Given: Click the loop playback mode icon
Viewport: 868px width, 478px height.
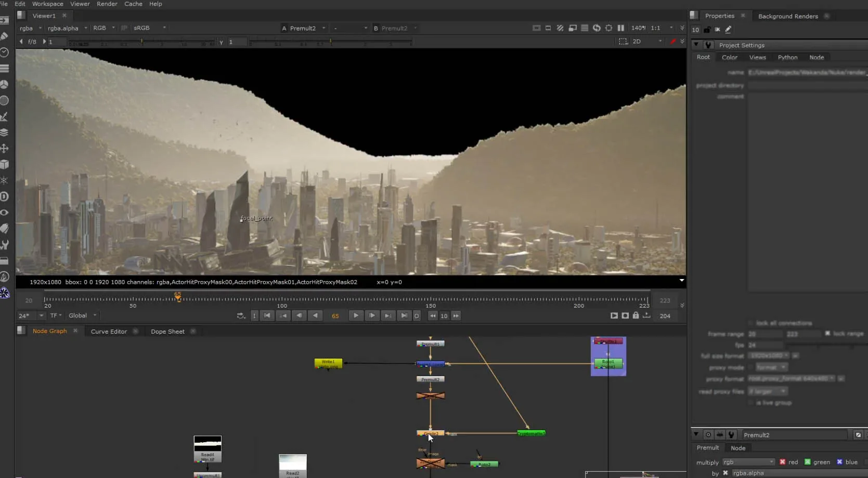Looking at the screenshot, I should pyautogui.click(x=240, y=315).
